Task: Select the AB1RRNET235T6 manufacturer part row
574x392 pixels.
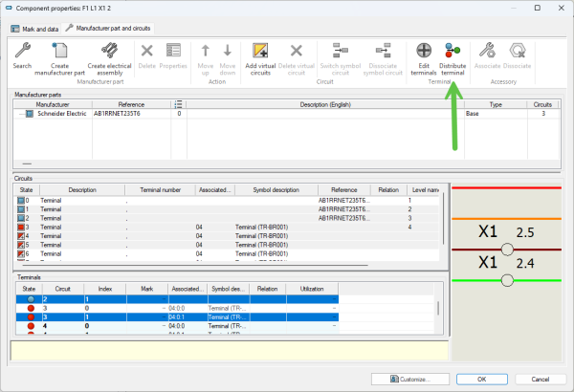Action: click(x=119, y=114)
